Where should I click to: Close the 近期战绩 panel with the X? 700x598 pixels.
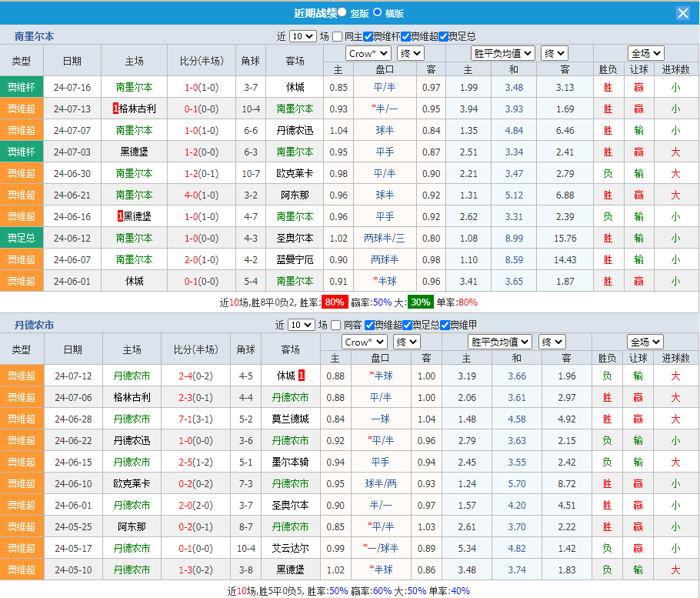click(682, 13)
